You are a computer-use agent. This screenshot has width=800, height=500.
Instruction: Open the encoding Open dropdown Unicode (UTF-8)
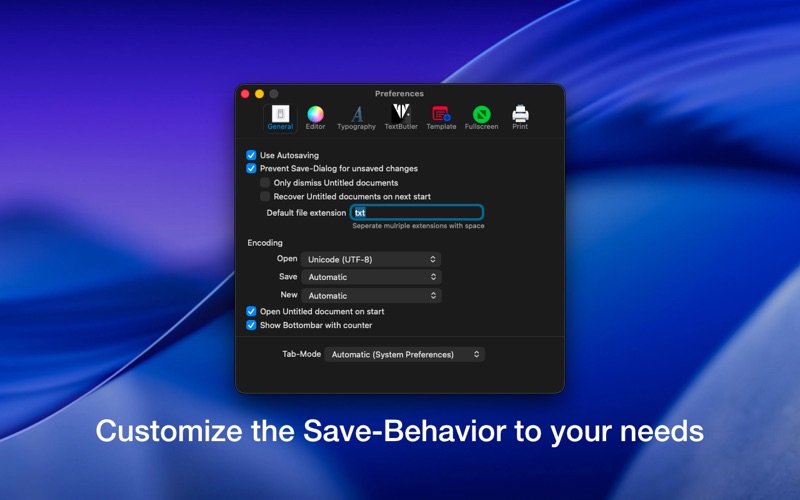tap(371, 259)
